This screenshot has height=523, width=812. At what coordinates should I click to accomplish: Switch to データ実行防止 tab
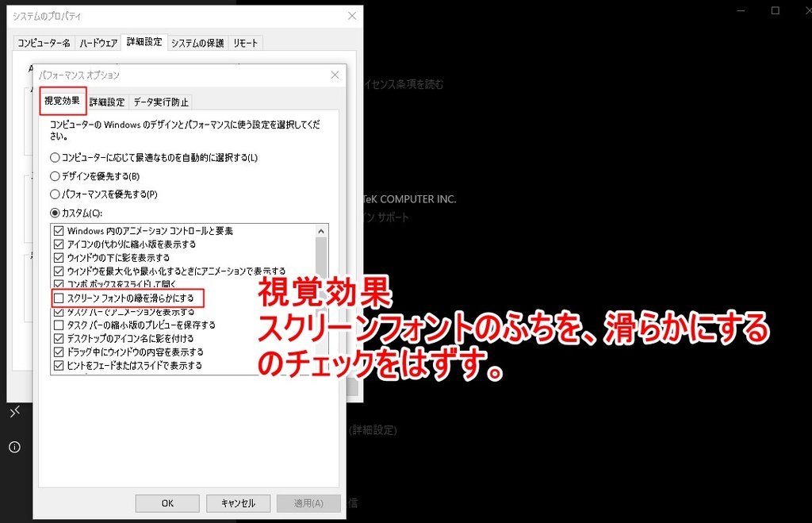coord(160,102)
